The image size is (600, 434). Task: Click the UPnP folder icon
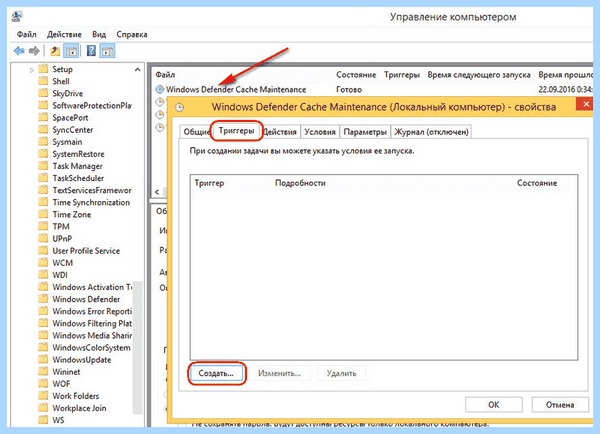click(x=43, y=238)
